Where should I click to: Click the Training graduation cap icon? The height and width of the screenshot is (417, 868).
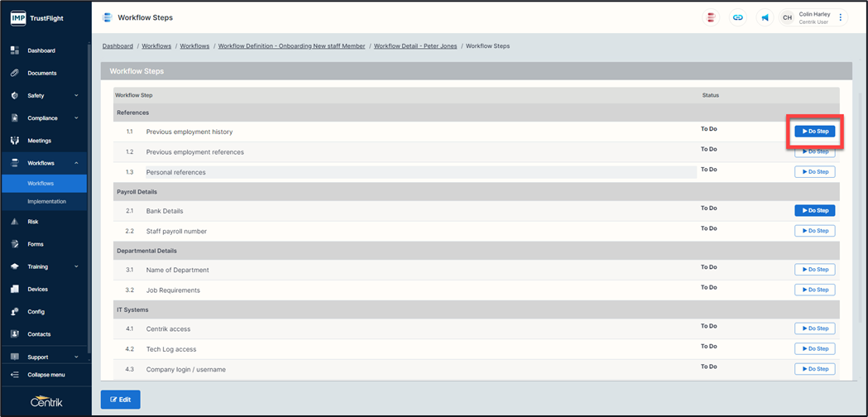[x=15, y=266]
